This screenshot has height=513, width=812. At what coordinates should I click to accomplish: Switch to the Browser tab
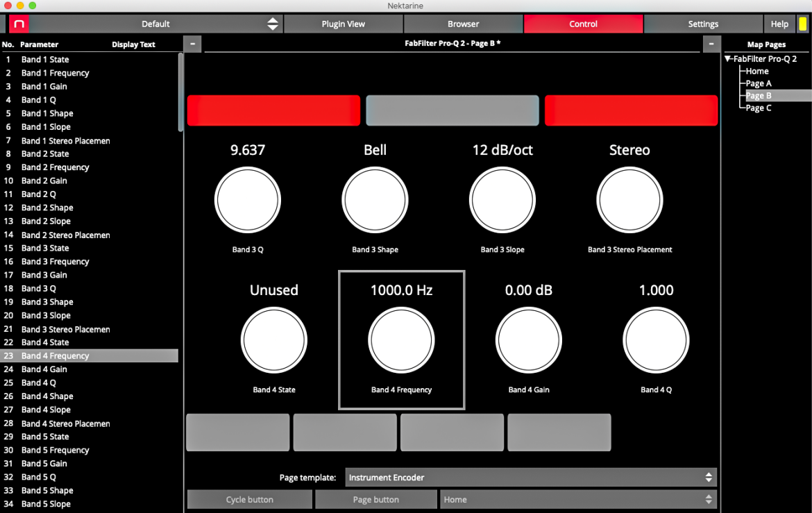coord(464,24)
